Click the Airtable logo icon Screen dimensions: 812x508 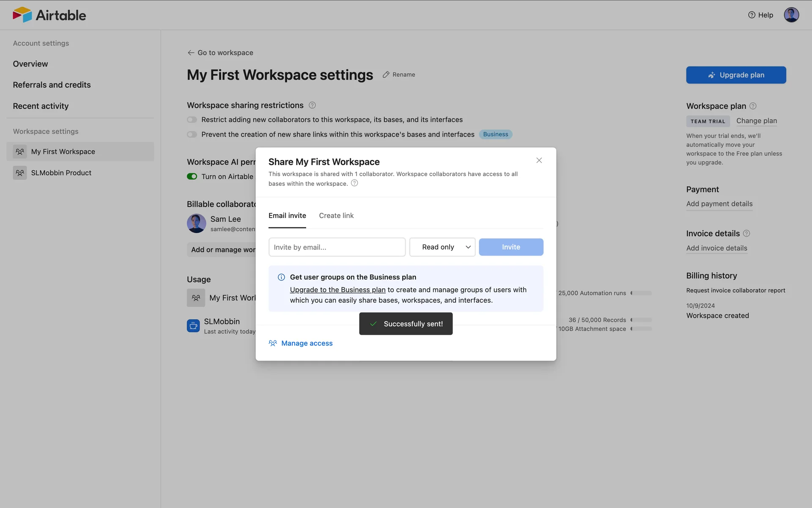coord(22,15)
